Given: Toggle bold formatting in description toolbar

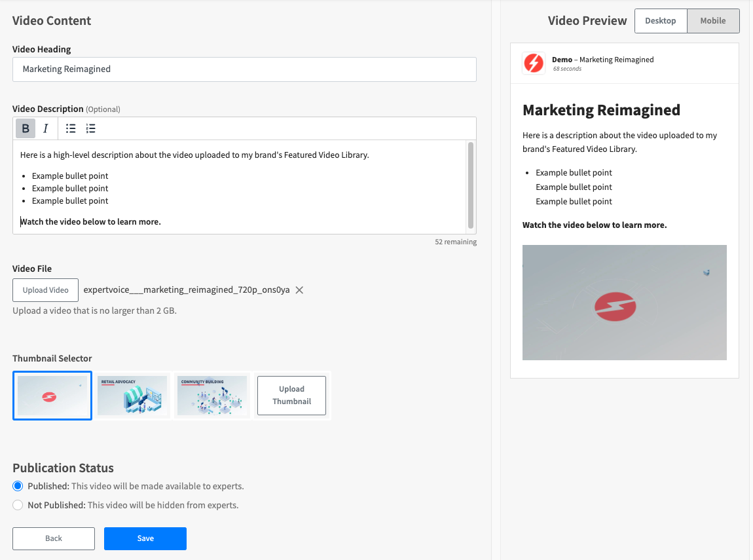Looking at the screenshot, I should (26, 128).
